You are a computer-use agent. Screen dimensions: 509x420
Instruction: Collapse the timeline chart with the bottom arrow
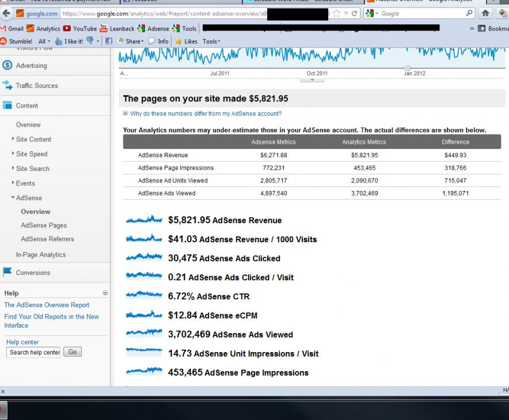coord(312,80)
